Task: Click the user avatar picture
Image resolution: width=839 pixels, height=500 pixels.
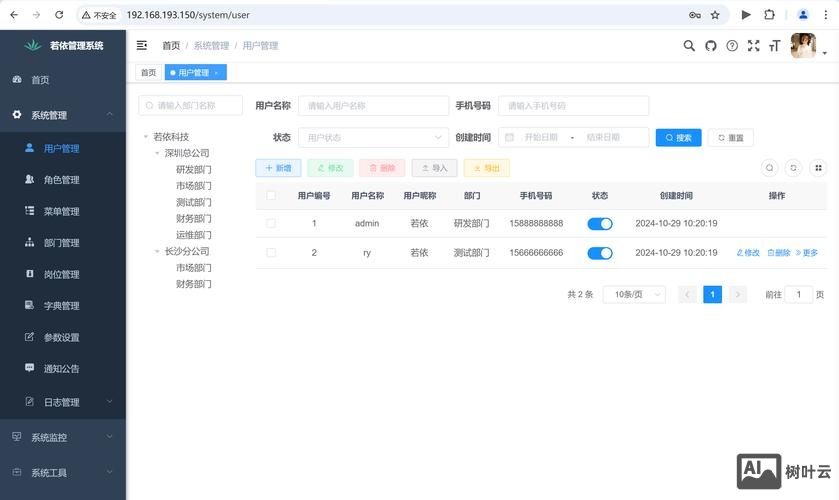Action: (803, 46)
